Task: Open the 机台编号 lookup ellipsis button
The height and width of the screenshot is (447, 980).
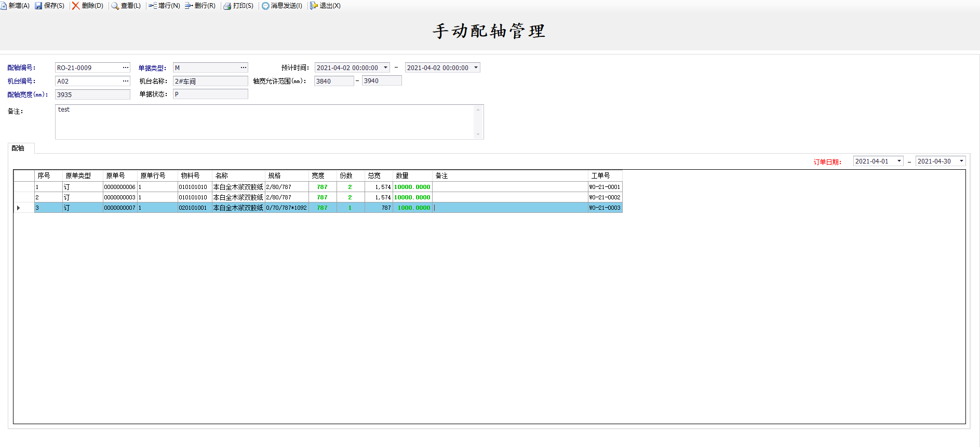Action: point(126,81)
